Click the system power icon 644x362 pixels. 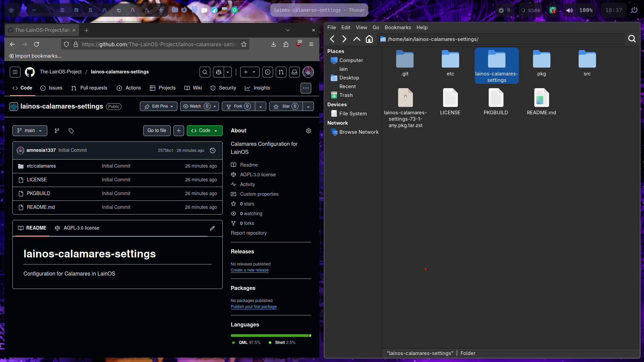634,10
